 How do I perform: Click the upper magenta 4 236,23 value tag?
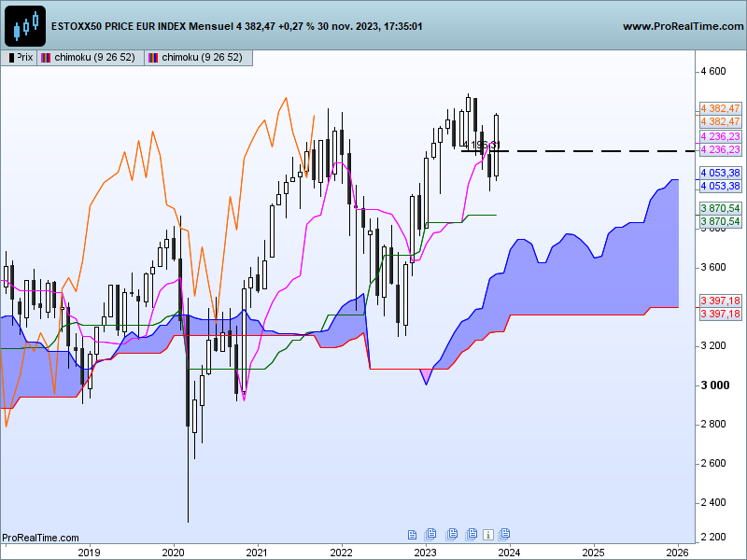pyautogui.click(x=720, y=136)
